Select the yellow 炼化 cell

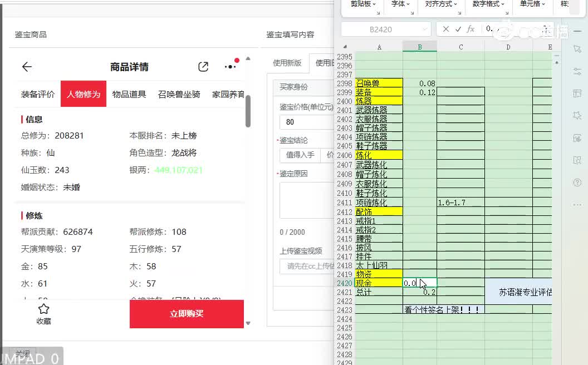(379, 155)
